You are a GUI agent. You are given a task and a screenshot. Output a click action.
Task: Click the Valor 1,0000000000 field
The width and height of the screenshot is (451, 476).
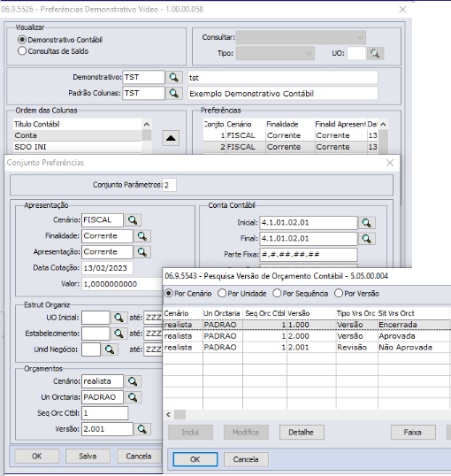pos(122,284)
